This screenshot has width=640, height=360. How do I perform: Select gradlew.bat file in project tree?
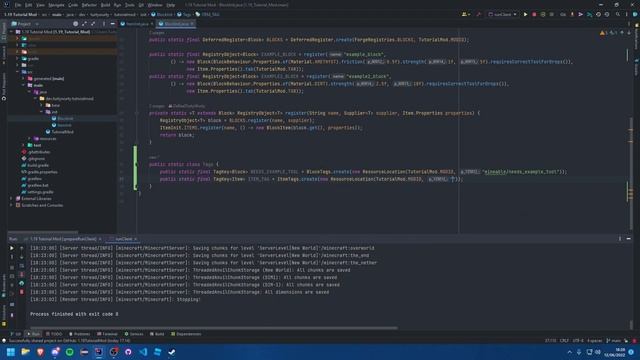[35, 185]
